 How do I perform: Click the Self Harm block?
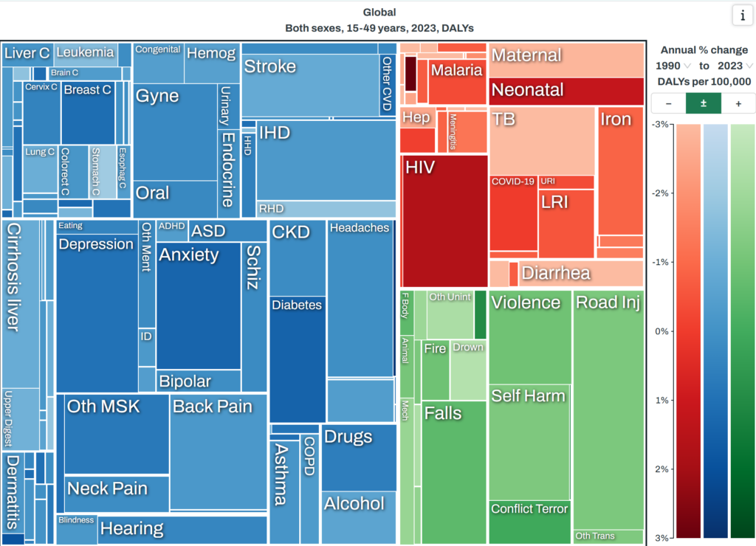click(x=529, y=443)
